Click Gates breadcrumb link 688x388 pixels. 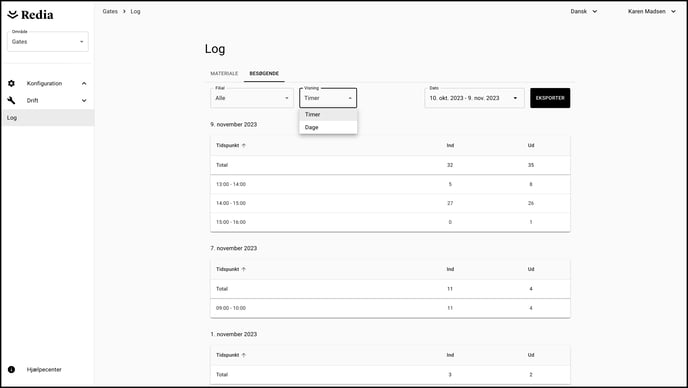click(110, 11)
